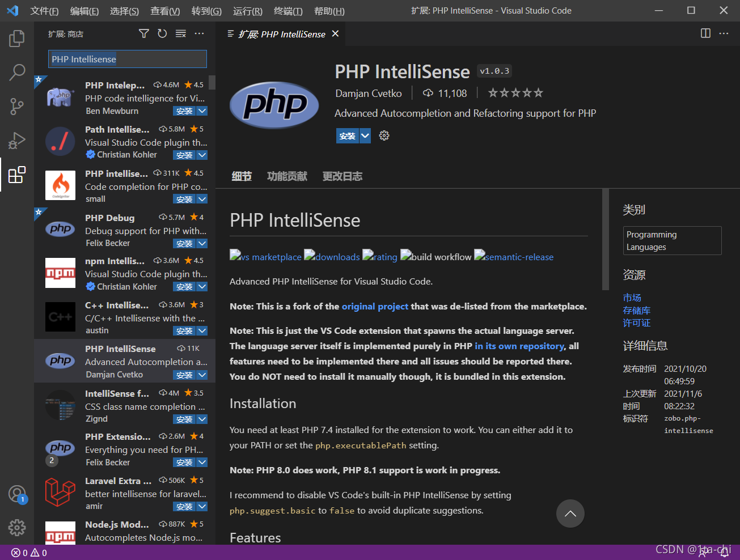The height and width of the screenshot is (560, 740).
Task: Open the Manage gear in activity bar
Action: point(17,528)
